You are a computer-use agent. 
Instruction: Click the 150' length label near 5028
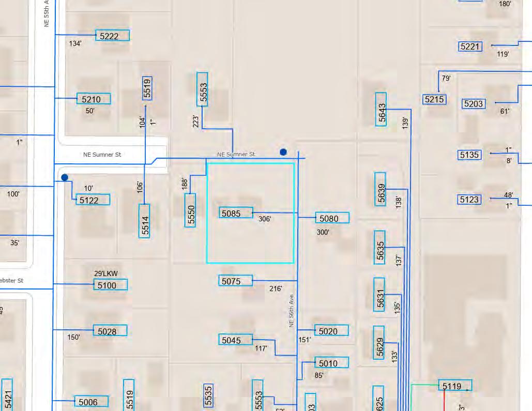73,337
